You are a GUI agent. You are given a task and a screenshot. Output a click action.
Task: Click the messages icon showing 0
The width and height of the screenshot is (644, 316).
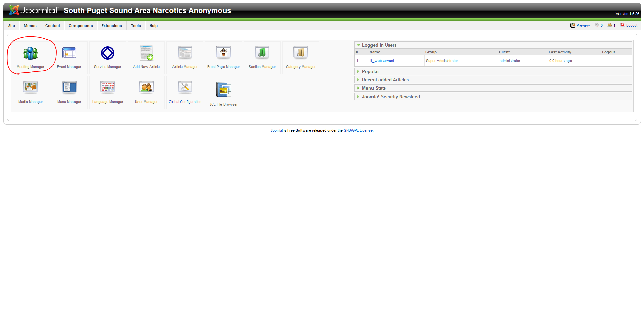[597, 25]
